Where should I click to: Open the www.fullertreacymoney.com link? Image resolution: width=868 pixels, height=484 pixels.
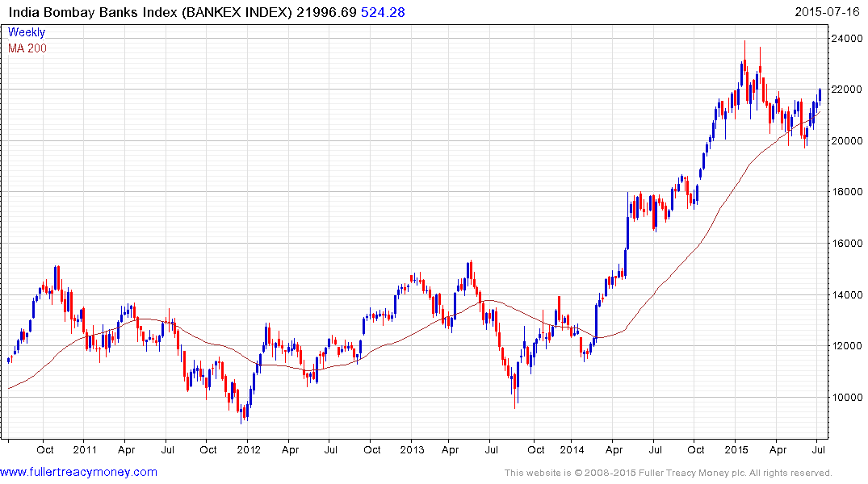point(78,472)
